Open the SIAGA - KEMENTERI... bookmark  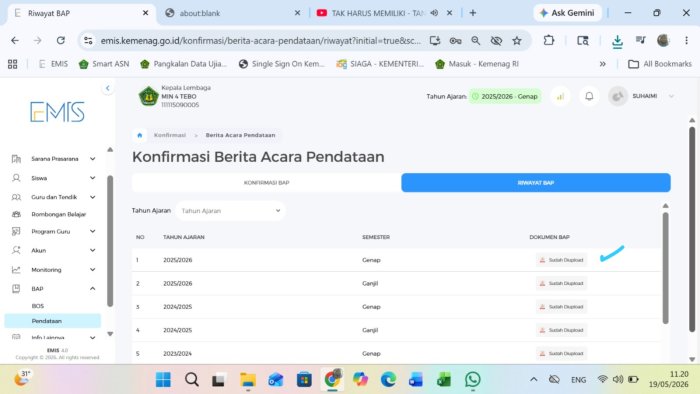[380, 64]
